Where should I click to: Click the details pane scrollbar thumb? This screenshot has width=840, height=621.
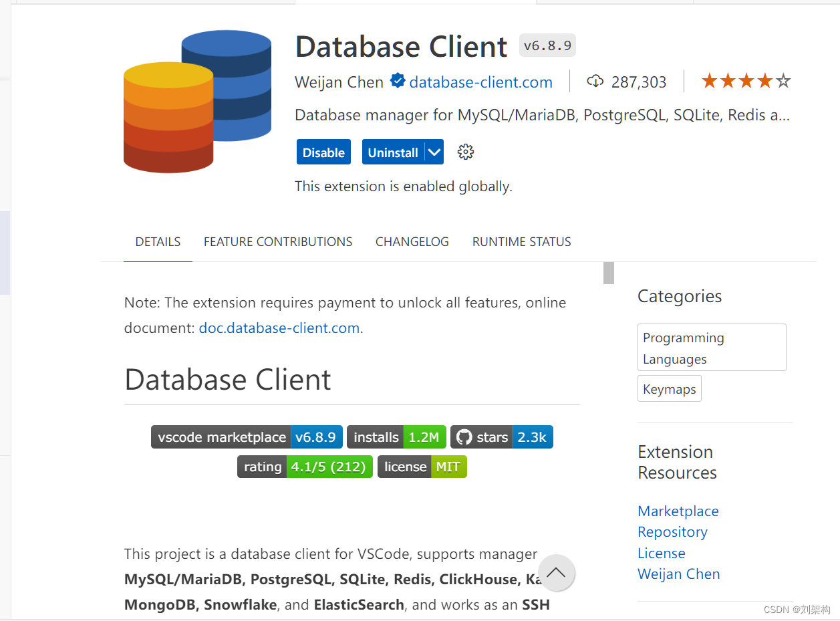[608, 273]
